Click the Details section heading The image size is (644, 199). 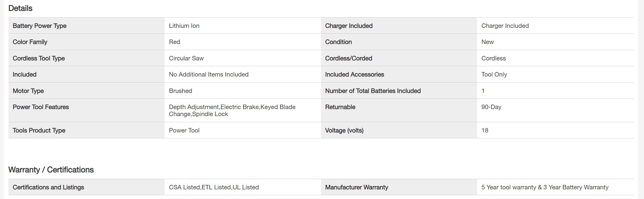(x=20, y=8)
